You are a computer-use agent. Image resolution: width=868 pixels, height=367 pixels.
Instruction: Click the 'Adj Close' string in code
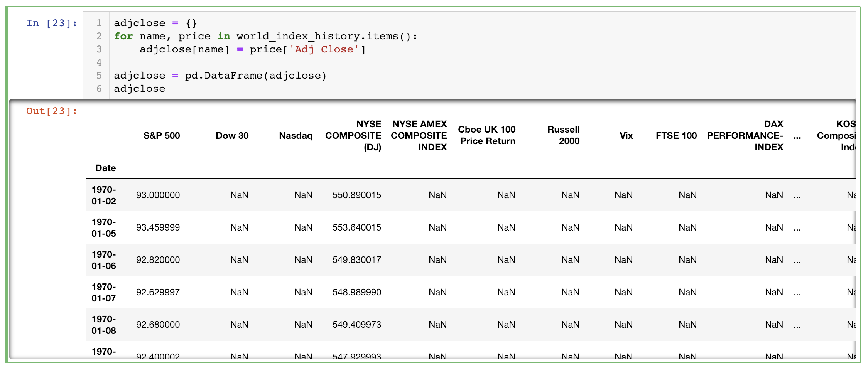[324, 49]
